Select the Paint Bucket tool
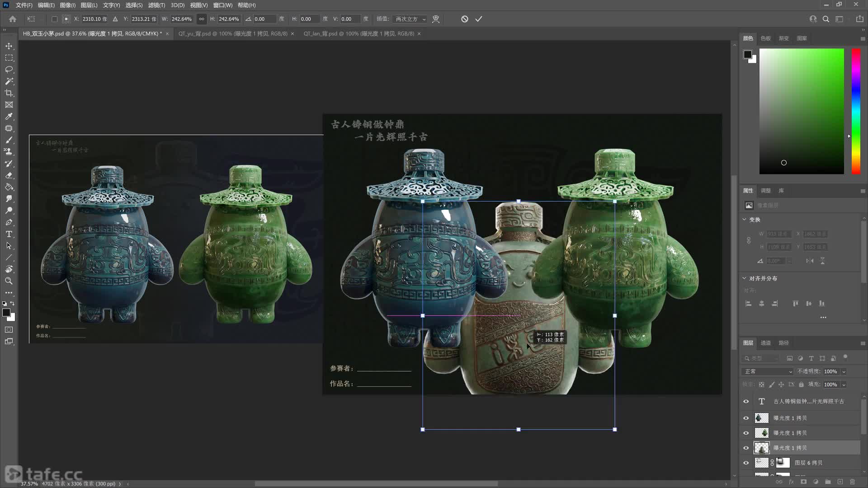The image size is (868, 488). (9, 187)
